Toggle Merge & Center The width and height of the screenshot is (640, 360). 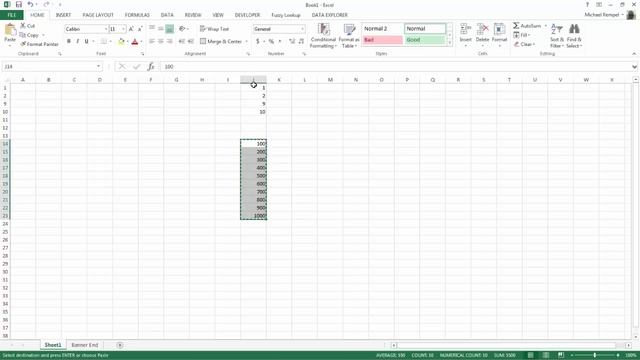tap(221, 41)
